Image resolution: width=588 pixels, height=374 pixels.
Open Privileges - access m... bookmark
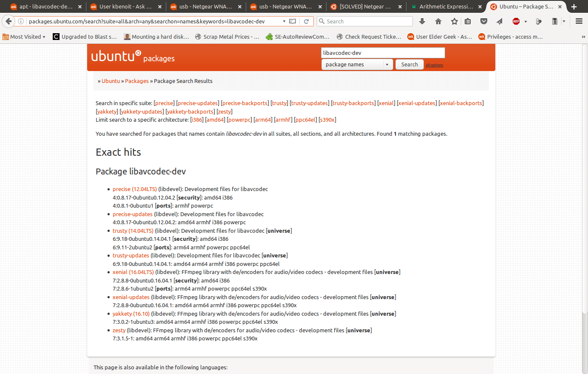point(511,37)
